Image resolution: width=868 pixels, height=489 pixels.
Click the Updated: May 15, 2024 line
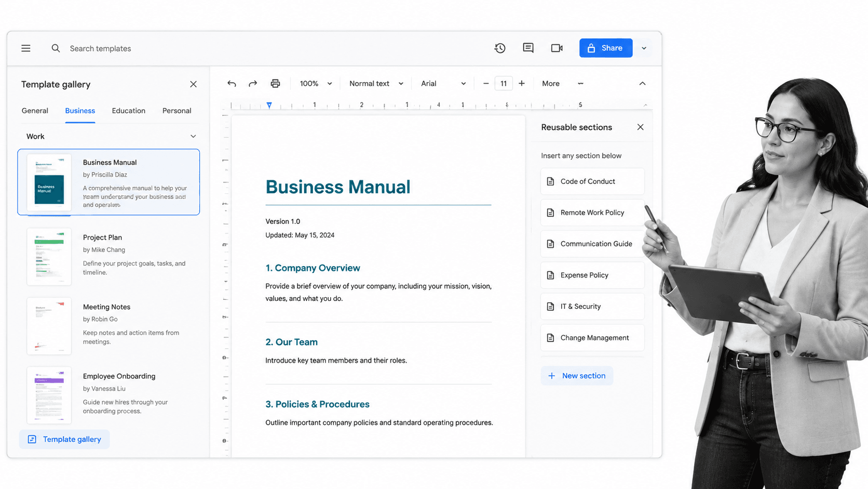click(300, 235)
